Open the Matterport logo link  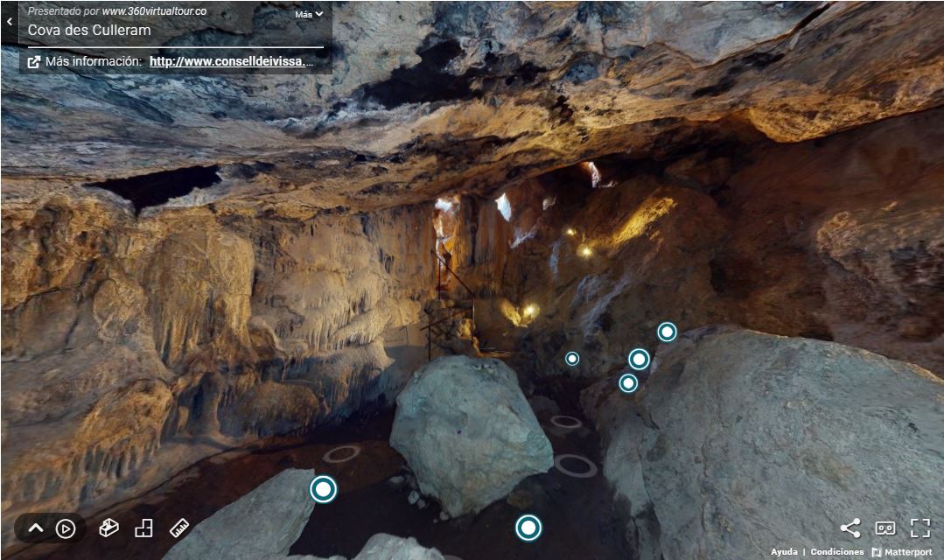(x=902, y=551)
